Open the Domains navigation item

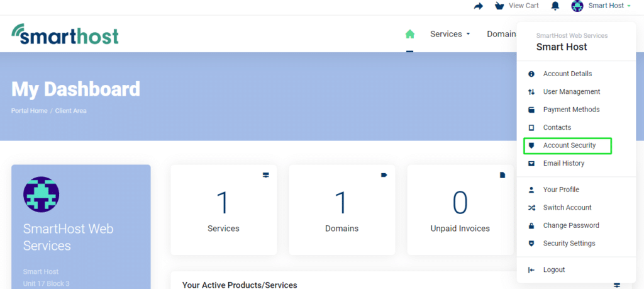click(501, 34)
